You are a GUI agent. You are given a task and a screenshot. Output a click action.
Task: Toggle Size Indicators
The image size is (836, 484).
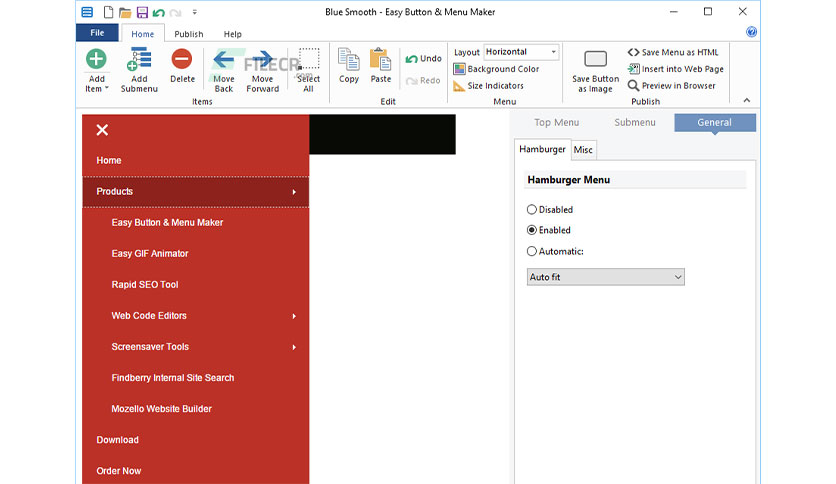click(x=488, y=85)
